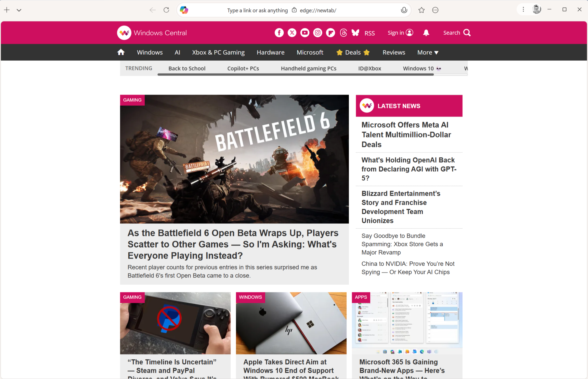Open Windows Central YouTube channel

[305, 33]
